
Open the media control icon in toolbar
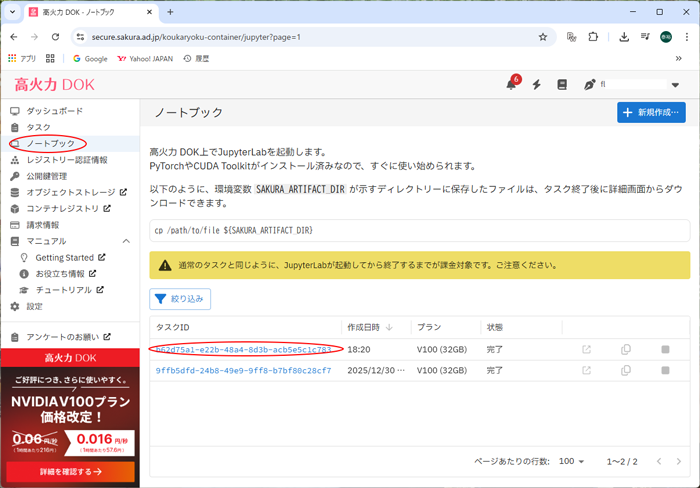(645, 37)
